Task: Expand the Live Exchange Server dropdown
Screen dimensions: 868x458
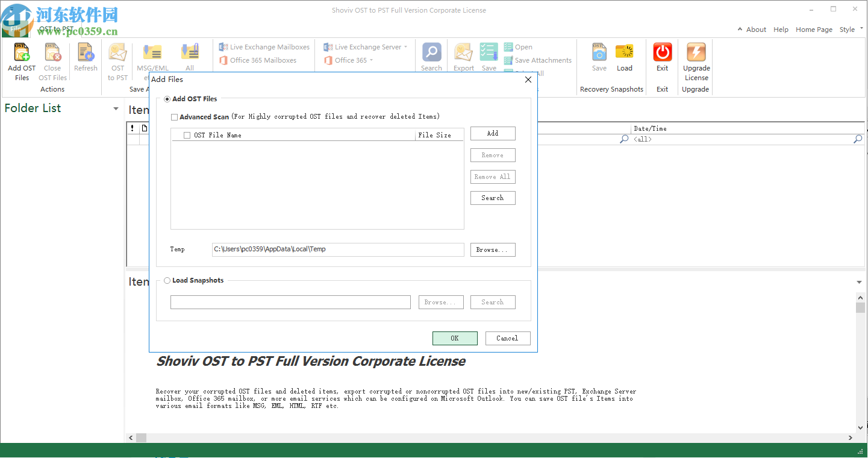Action: pos(406,47)
